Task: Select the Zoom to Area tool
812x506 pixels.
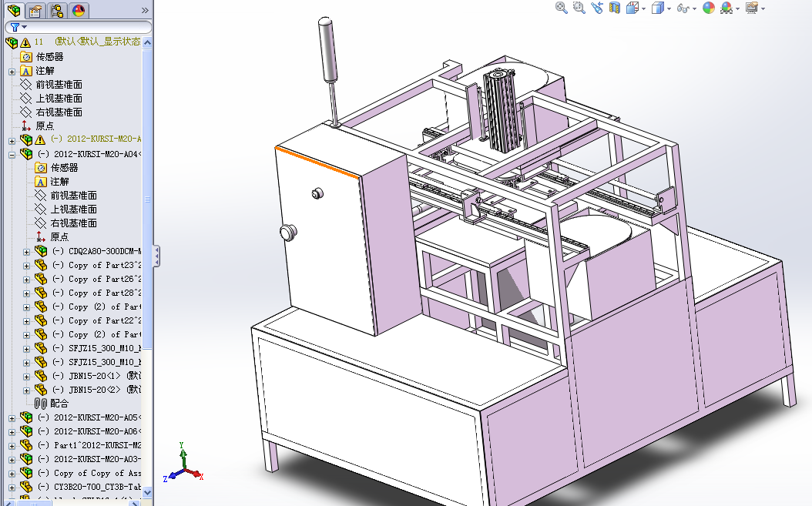Action: point(579,8)
